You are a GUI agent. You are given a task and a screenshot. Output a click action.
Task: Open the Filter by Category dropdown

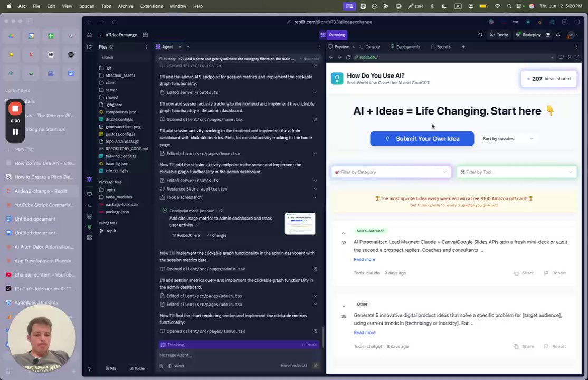click(391, 172)
